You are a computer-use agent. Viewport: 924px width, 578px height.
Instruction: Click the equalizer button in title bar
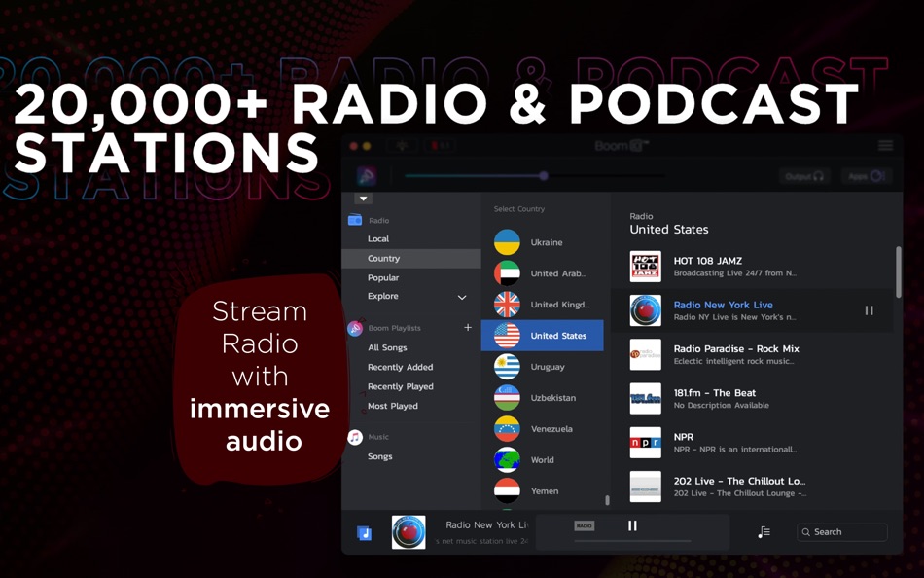click(402, 145)
